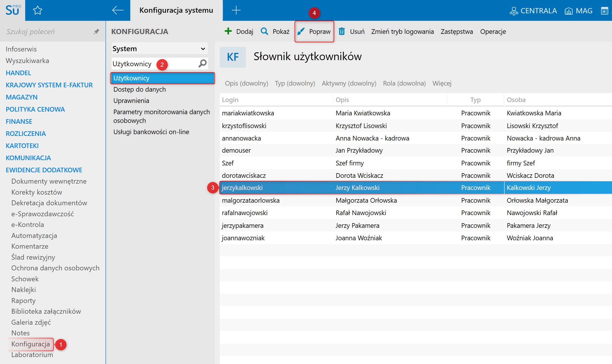
Task: Click Zmień tryb logowania button
Action: click(x=402, y=32)
